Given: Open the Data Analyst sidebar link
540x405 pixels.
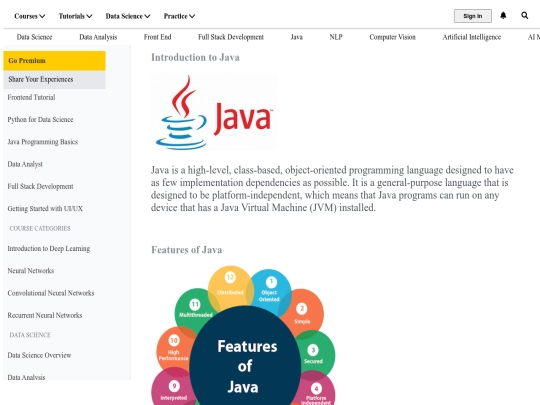Looking at the screenshot, I should pyautogui.click(x=25, y=164).
